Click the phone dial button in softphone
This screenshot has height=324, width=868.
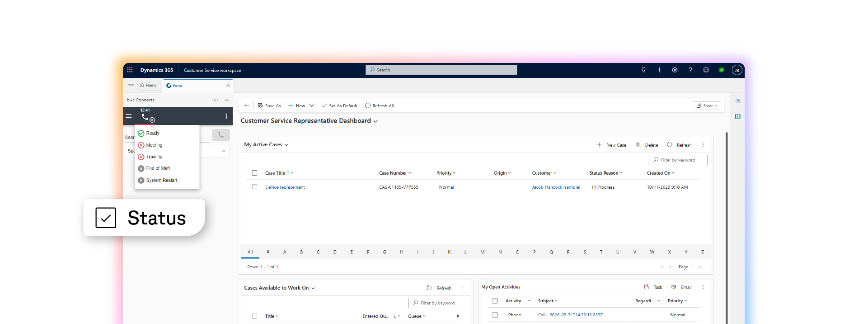pos(221,135)
